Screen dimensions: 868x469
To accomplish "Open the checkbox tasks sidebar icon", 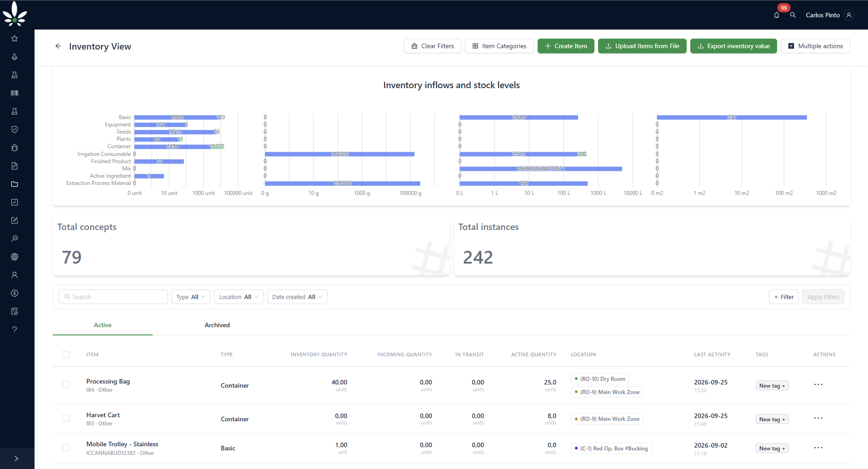I will coord(15,202).
